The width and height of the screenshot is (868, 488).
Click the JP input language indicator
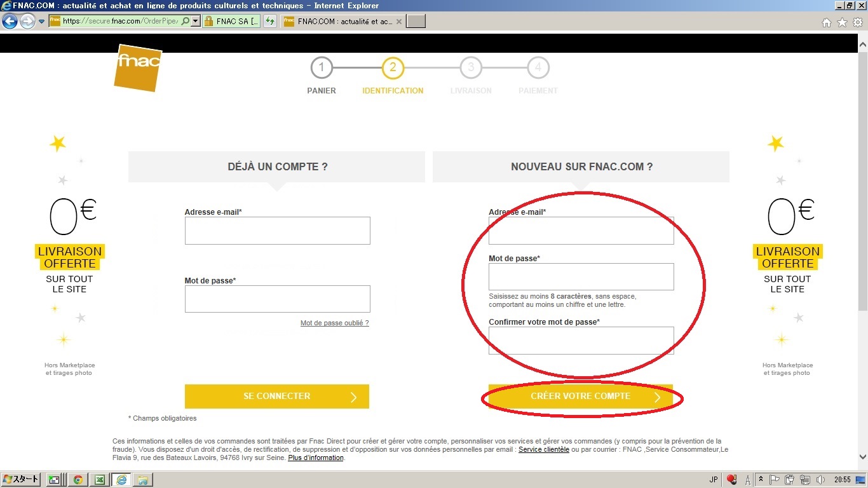(714, 480)
